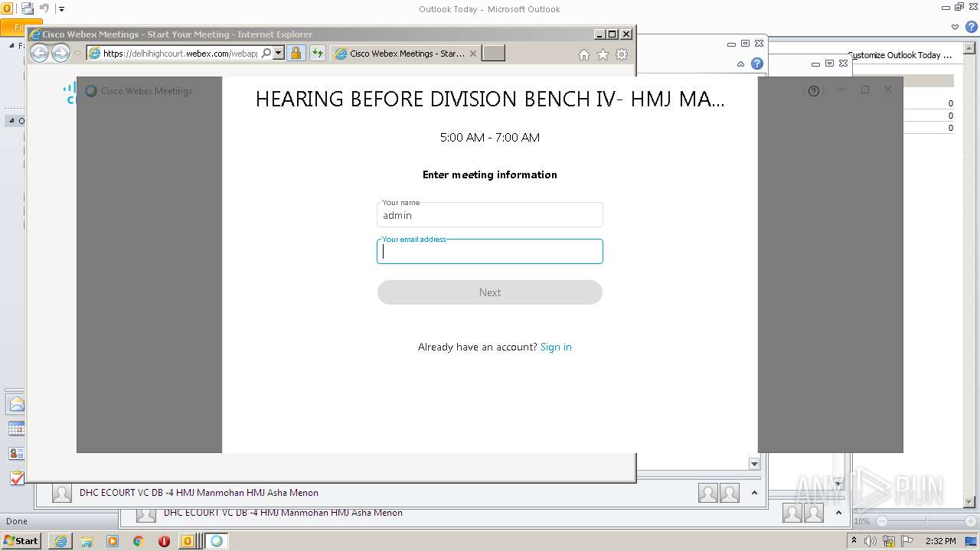This screenshot has width=980, height=551.
Task: Launch Opera browser from taskbar
Action: coord(164,541)
